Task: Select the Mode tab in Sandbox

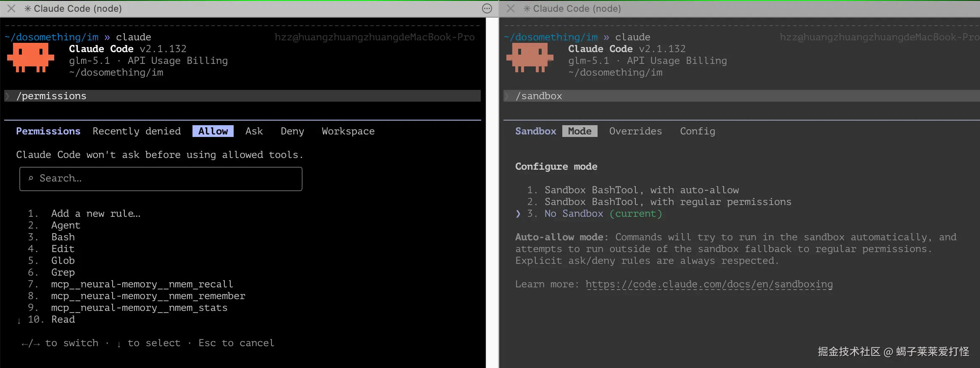Action: 580,131
